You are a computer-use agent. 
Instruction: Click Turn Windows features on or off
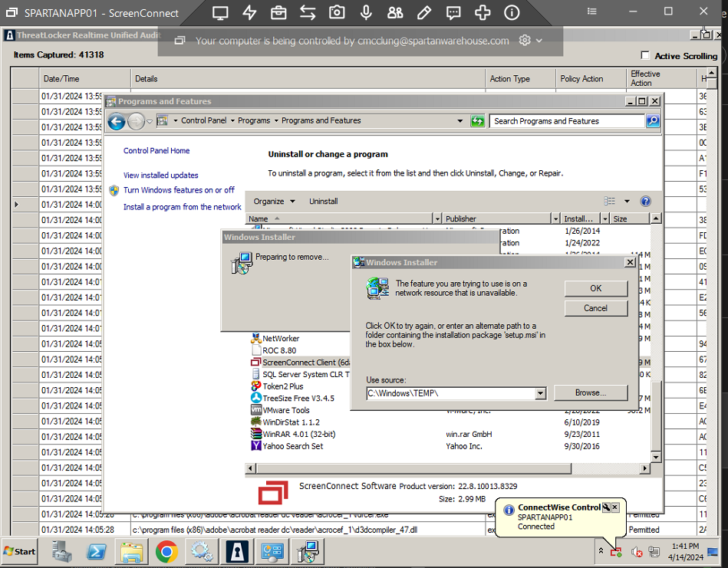click(179, 190)
